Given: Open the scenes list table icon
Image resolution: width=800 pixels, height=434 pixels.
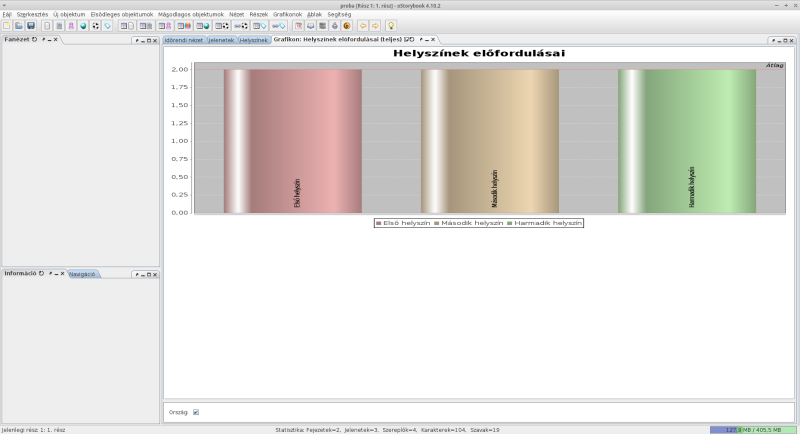Looking at the screenshot, I should (x=146, y=25).
